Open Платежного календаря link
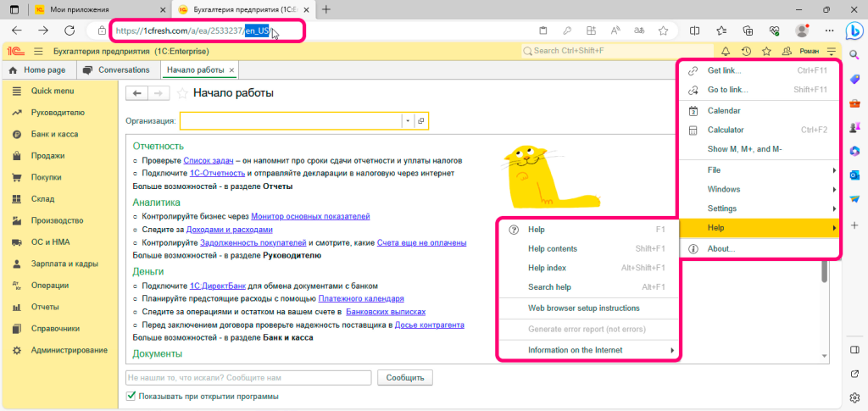The image size is (868, 411). click(361, 298)
